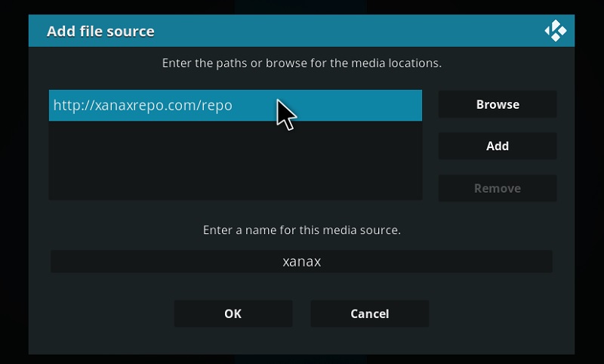Click the Add button to add another path
604x364 pixels.
(x=498, y=146)
